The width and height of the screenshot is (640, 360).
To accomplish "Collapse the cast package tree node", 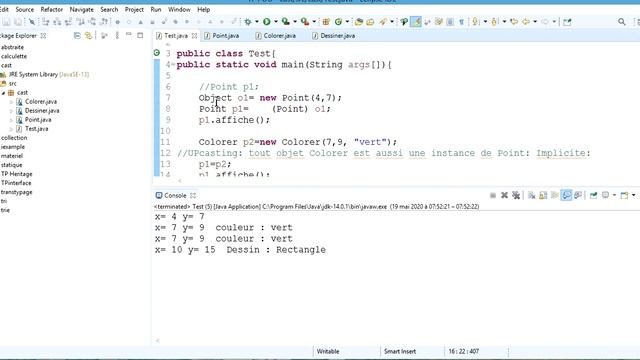I will (x=4, y=93).
